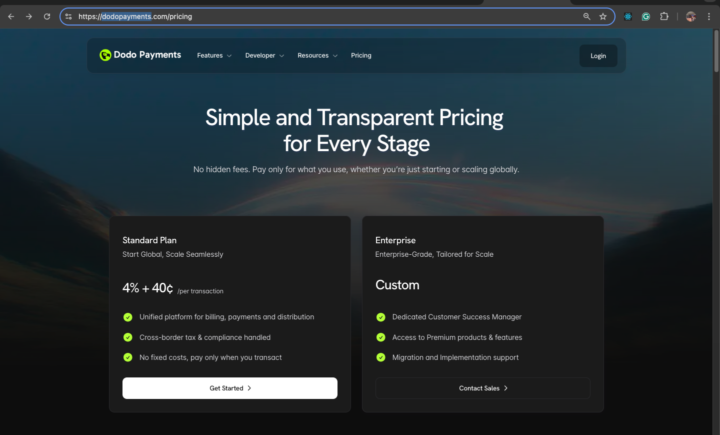Click the white Get Started button

[x=230, y=388]
